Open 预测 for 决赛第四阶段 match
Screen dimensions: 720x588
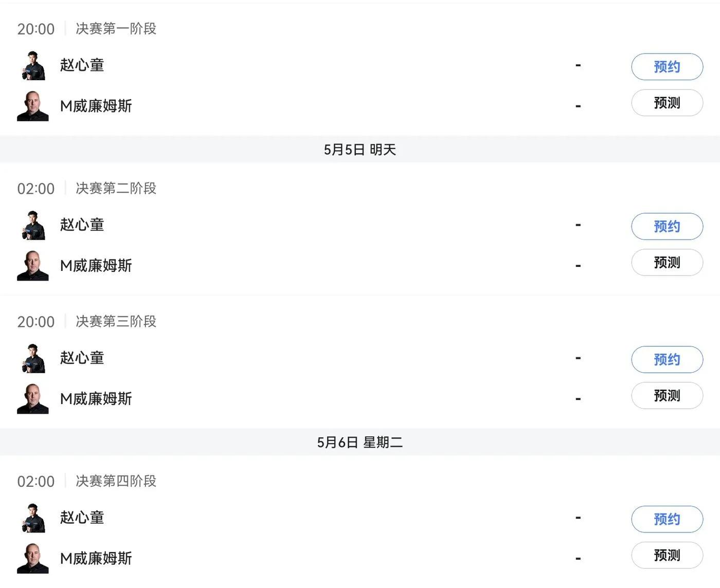(667, 555)
